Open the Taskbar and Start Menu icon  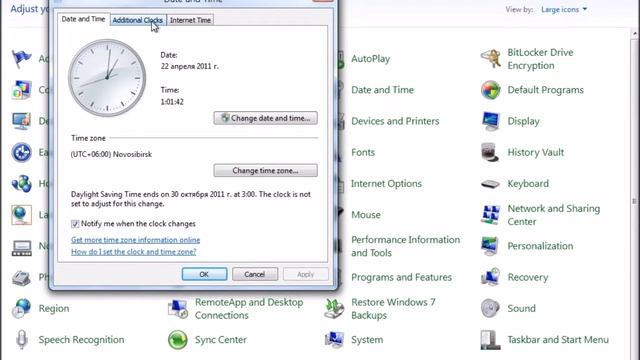[491, 340]
